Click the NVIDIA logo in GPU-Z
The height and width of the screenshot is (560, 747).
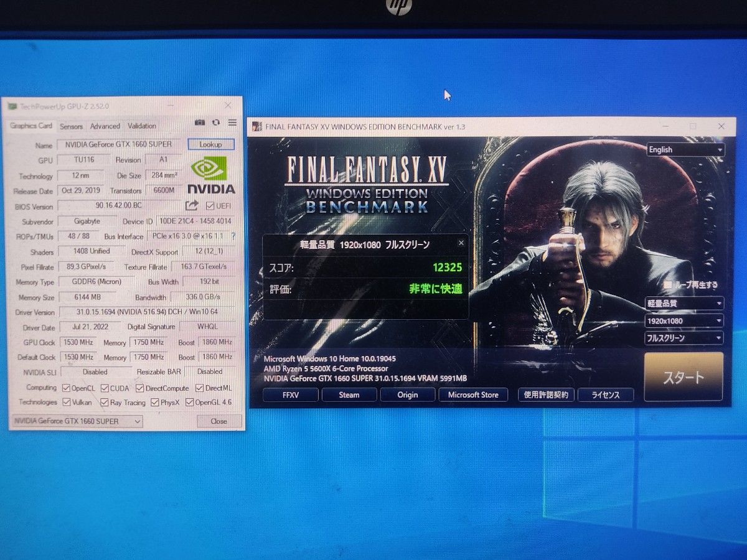coord(211,175)
